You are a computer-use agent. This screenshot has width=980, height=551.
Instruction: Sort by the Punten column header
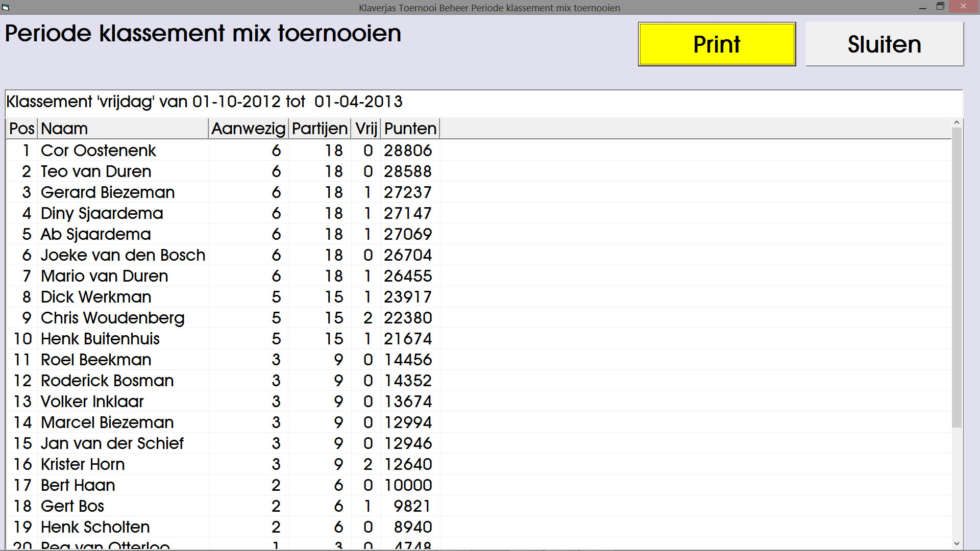pos(410,129)
